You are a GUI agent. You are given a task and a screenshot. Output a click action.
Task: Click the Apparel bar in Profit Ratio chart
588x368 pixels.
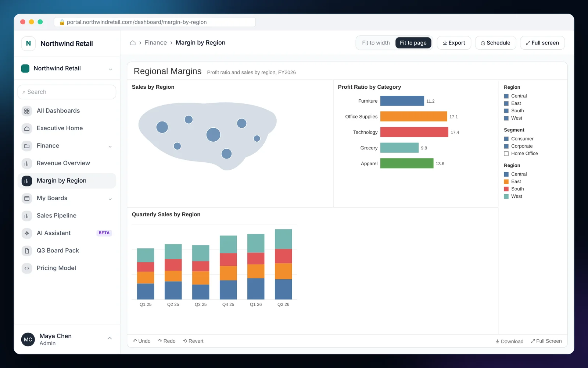pos(407,163)
